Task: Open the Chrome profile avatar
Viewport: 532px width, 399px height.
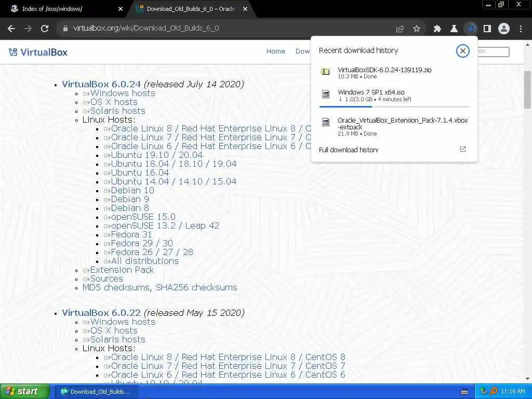Action: (504, 29)
